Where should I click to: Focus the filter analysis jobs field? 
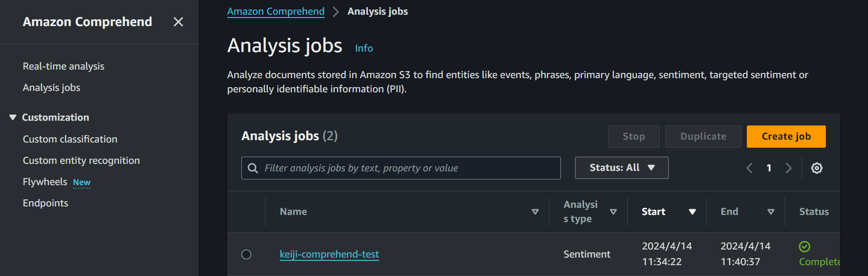(x=407, y=168)
